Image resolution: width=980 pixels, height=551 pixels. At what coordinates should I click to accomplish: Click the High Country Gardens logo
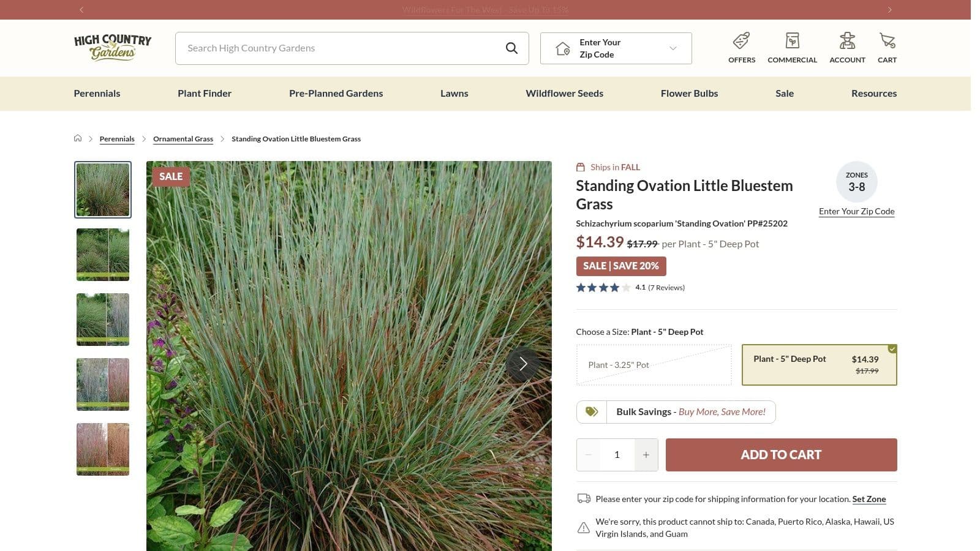tap(113, 48)
